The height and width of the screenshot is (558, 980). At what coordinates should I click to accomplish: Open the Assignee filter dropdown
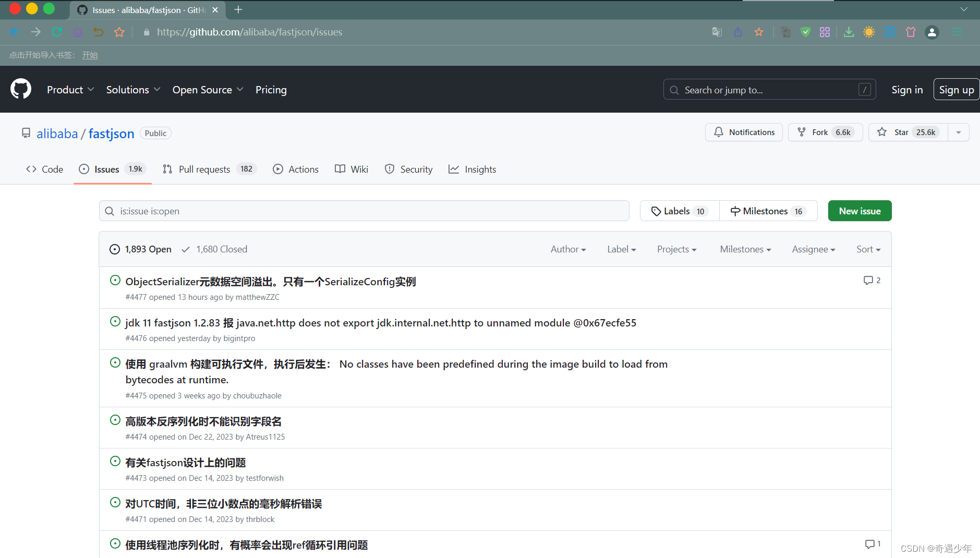point(813,249)
